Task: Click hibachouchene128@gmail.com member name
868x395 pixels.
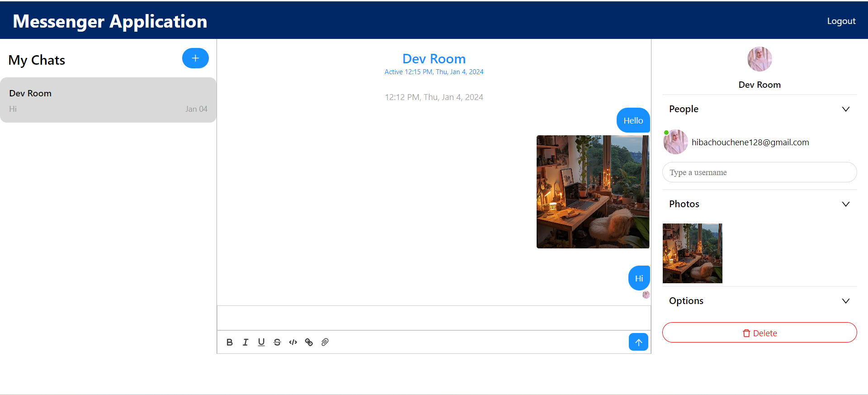Action: tap(750, 142)
